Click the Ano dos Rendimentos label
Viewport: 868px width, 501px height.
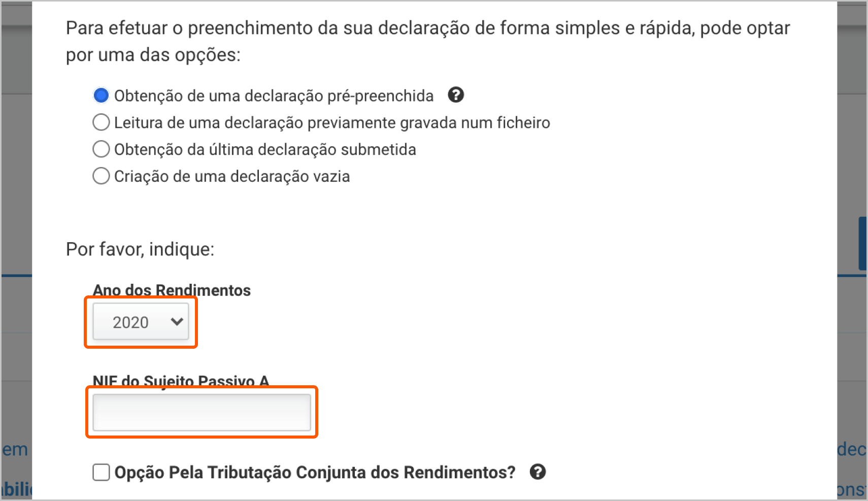pyautogui.click(x=172, y=290)
